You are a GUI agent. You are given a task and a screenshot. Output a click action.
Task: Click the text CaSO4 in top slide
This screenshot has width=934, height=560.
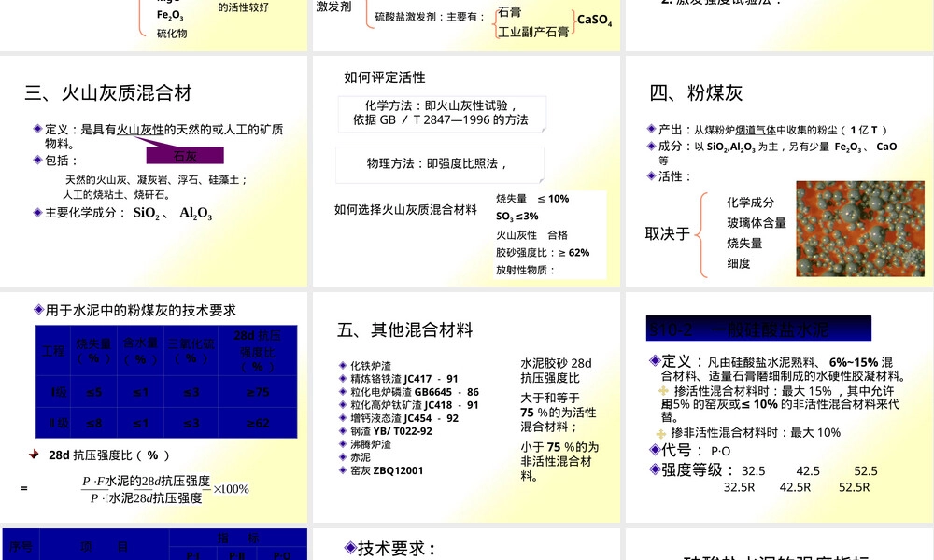(x=594, y=21)
